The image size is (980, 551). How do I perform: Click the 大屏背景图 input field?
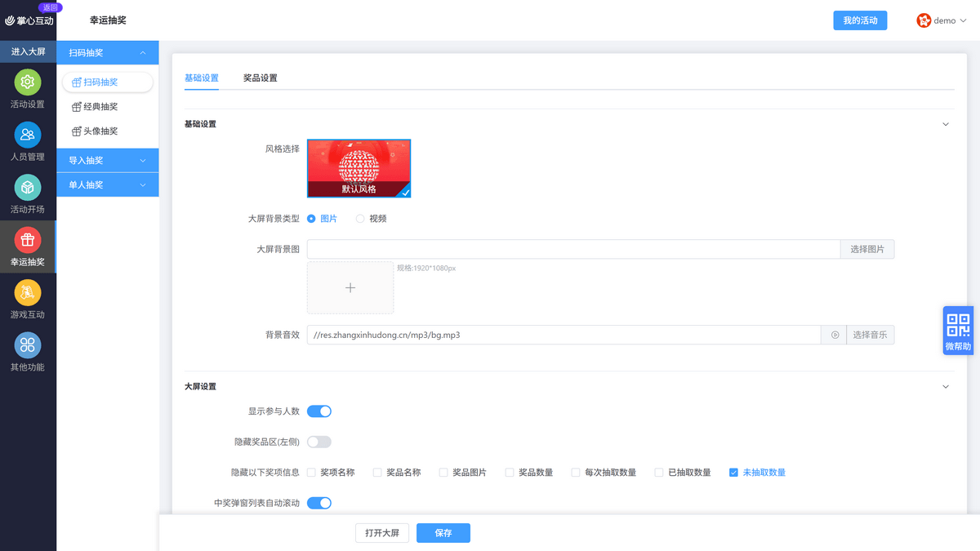[x=573, y=249]
